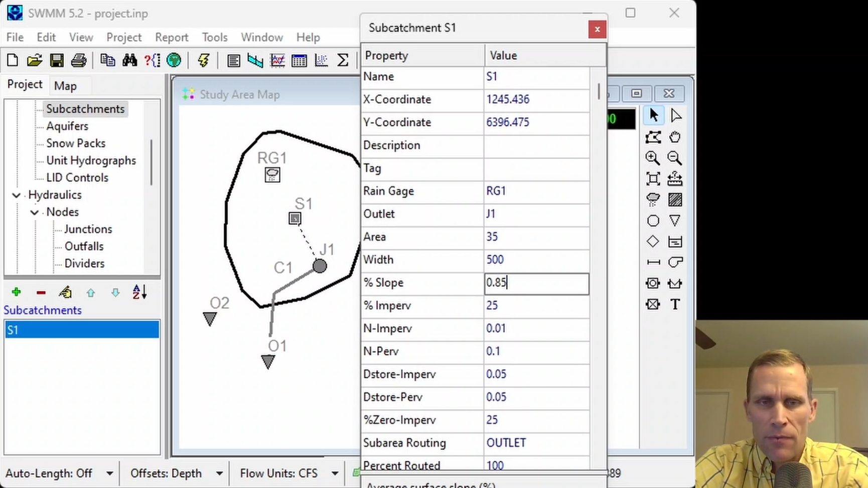Click the % Slope value input field
868x488 pixels.
coord(536,283)
